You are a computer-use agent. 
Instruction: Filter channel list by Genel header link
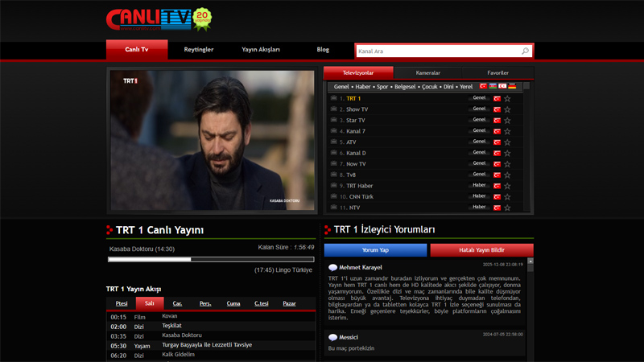click(341, 87)
